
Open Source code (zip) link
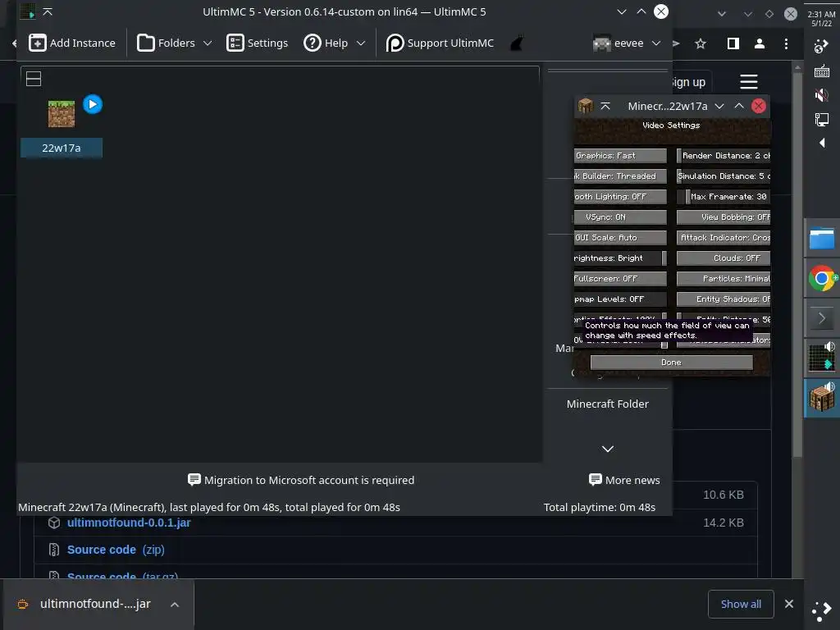(116, 550)
